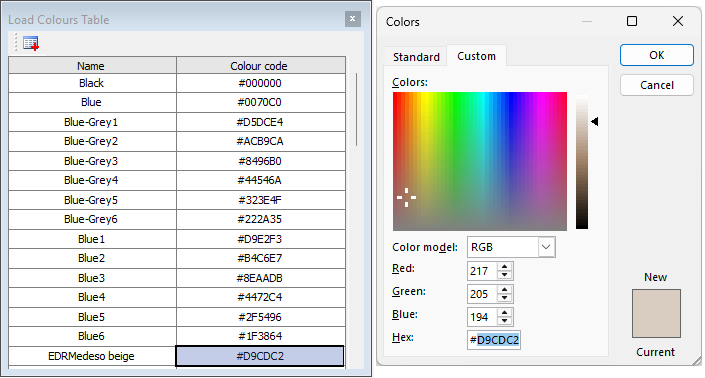This screenshot has height=378, width=705.
Task: Select the Blue5 name cell
Action: pyautogui.click(x=92, y=317)
